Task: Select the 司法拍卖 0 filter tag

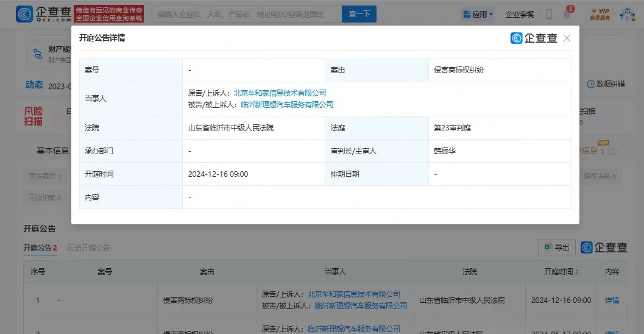Action: pyautogui.click(x=45, y=197)
